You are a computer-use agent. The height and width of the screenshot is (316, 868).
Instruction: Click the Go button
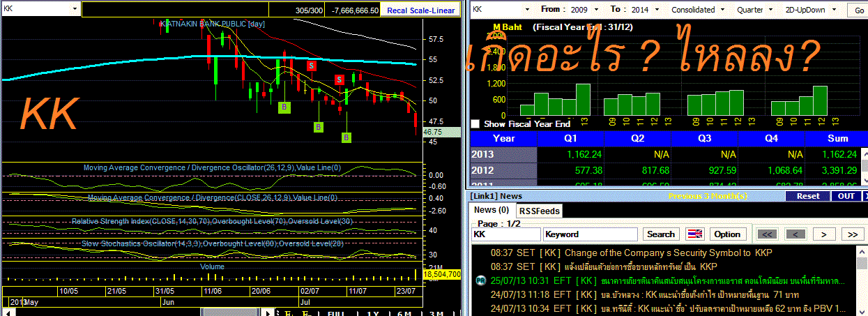tap(858, 10)
